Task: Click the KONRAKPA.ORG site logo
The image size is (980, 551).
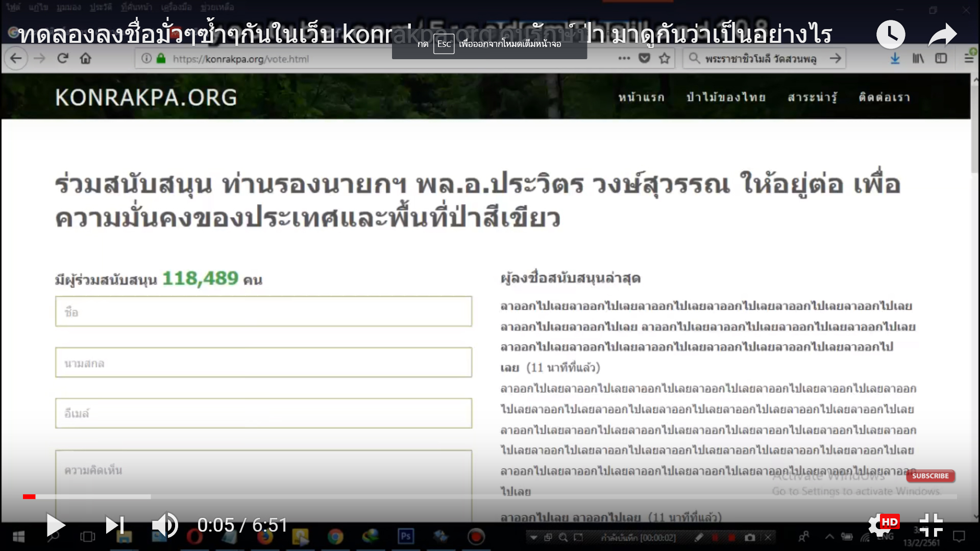Action: click(x=146, y=97)
